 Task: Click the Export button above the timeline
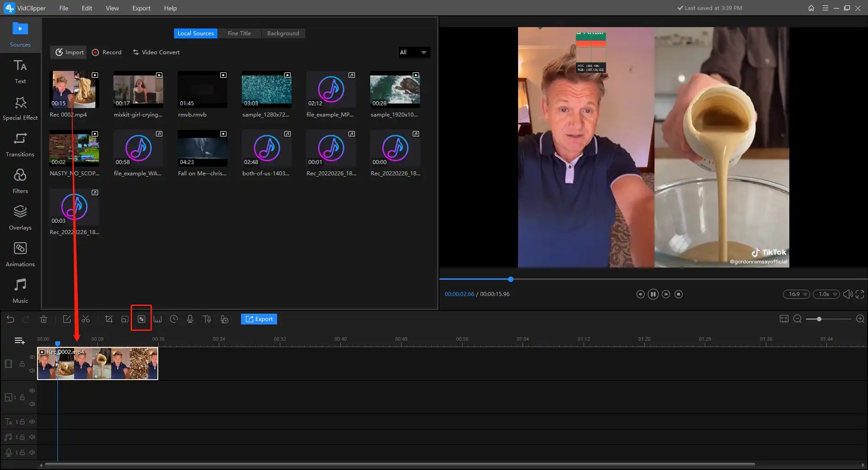click(259, 319)
